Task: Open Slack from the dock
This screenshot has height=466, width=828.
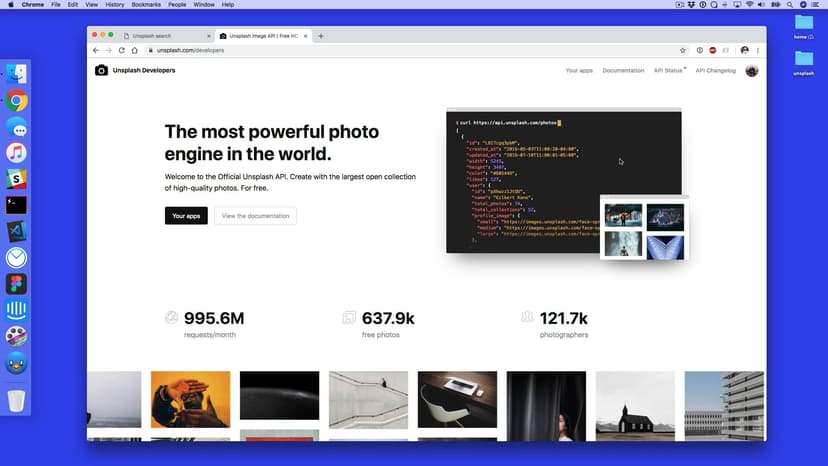Action: tap(16, 179)
